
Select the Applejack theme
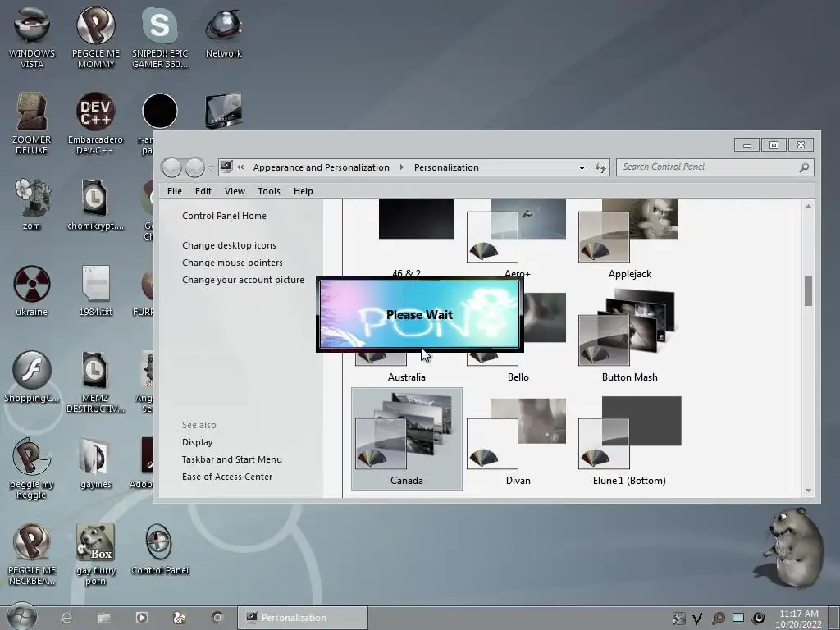[629, 239]
